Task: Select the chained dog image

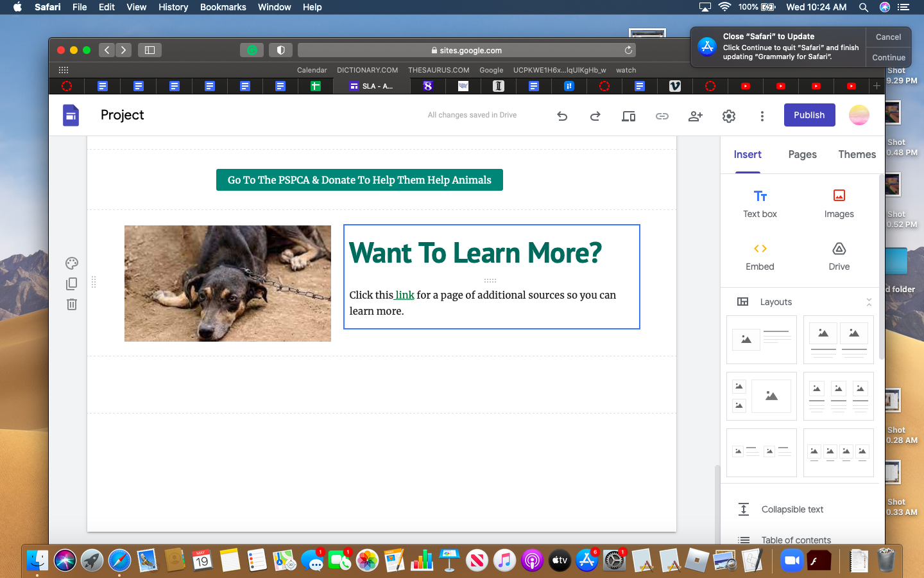Action: tap(228, 283)
